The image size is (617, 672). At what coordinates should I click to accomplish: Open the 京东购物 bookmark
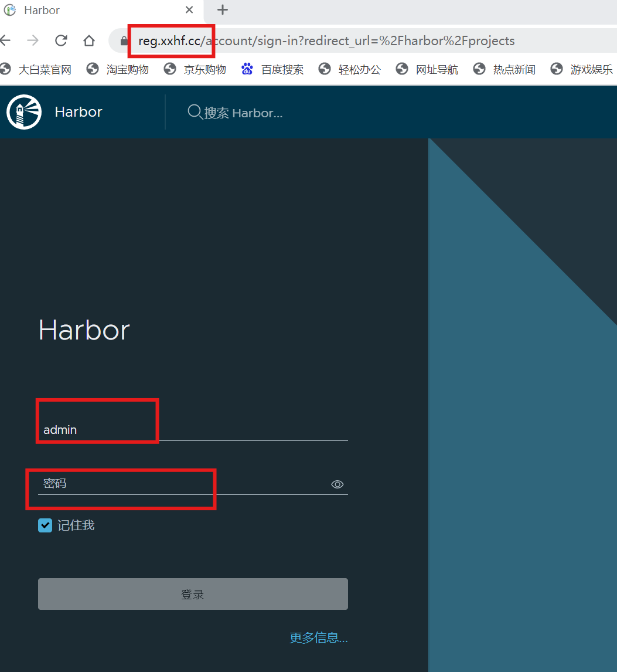click(195, 69)
